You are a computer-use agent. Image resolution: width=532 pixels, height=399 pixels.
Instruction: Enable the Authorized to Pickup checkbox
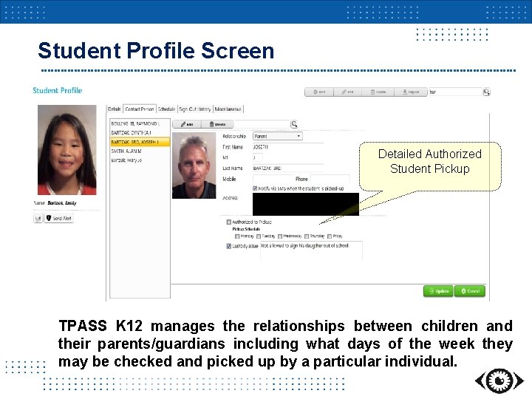tap(228, 222)
